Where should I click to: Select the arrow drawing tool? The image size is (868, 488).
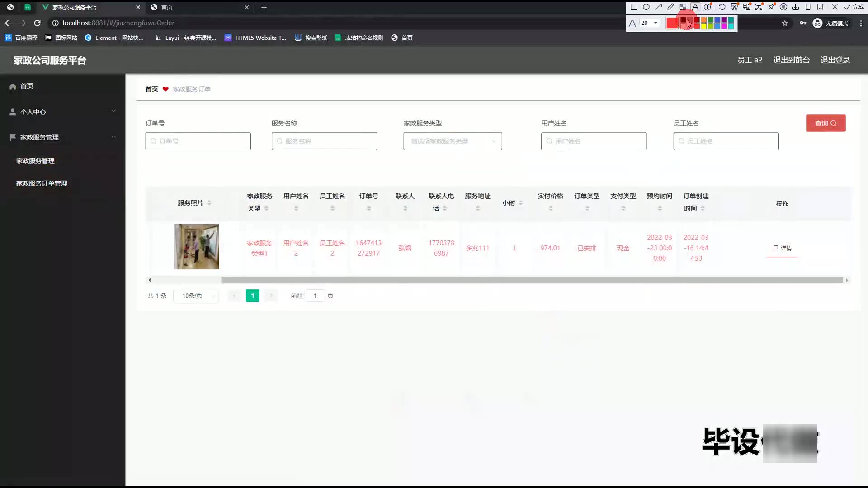tap(659, 7)
